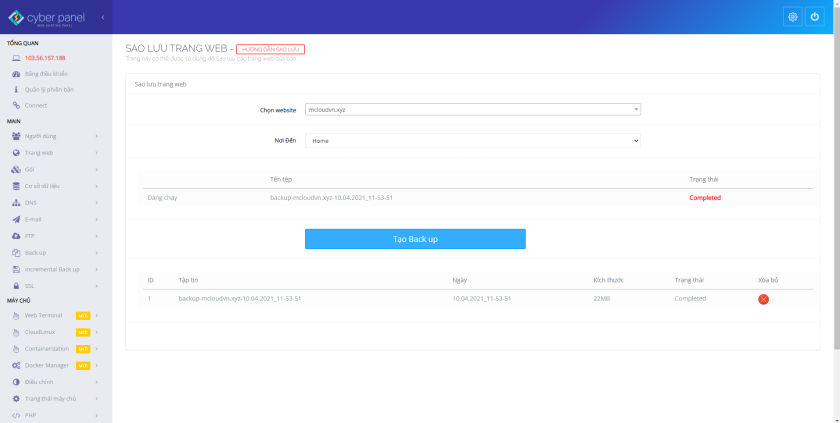Screen dimensions: 840x423
Task: Click the power logout icon
Action: click(814, 17)
